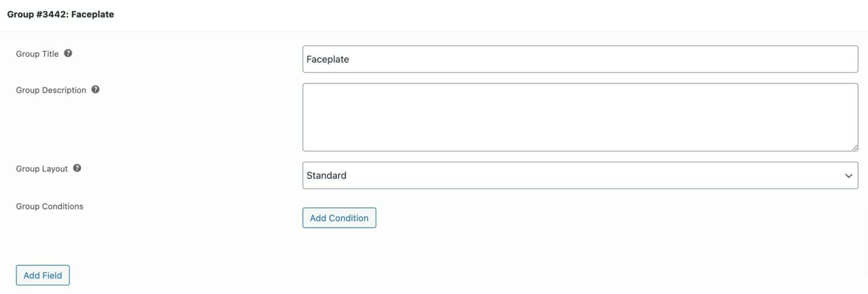Focus the Group Title input field
This screenshot has width=868, height=294.
(580, 59)
